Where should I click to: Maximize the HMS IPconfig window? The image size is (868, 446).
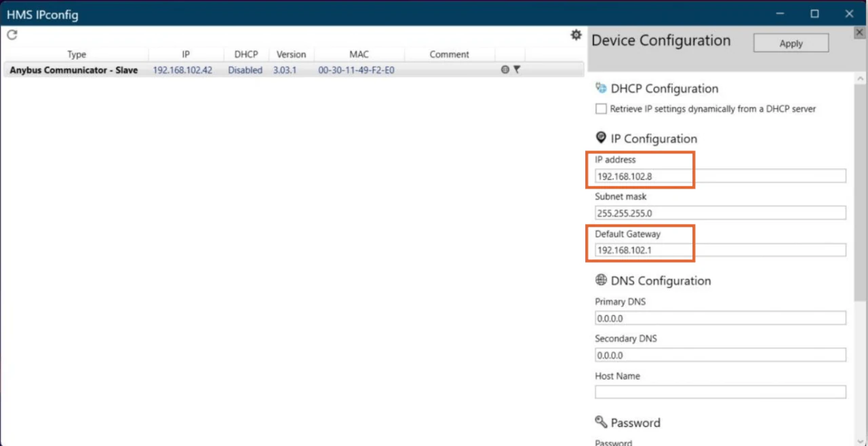pyautogui.click(x=814, y=14)
